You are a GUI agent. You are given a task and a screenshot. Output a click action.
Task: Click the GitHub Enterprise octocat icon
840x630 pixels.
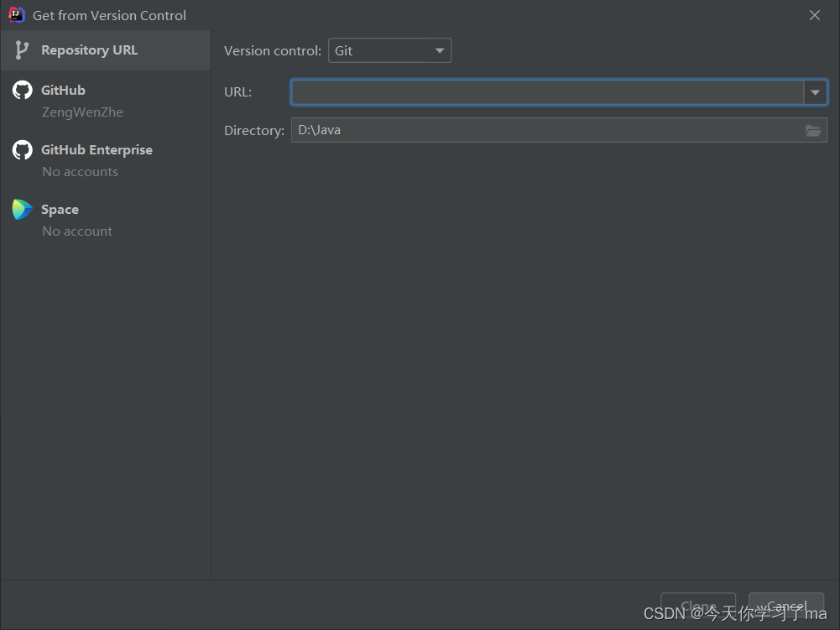click(23, 150)
